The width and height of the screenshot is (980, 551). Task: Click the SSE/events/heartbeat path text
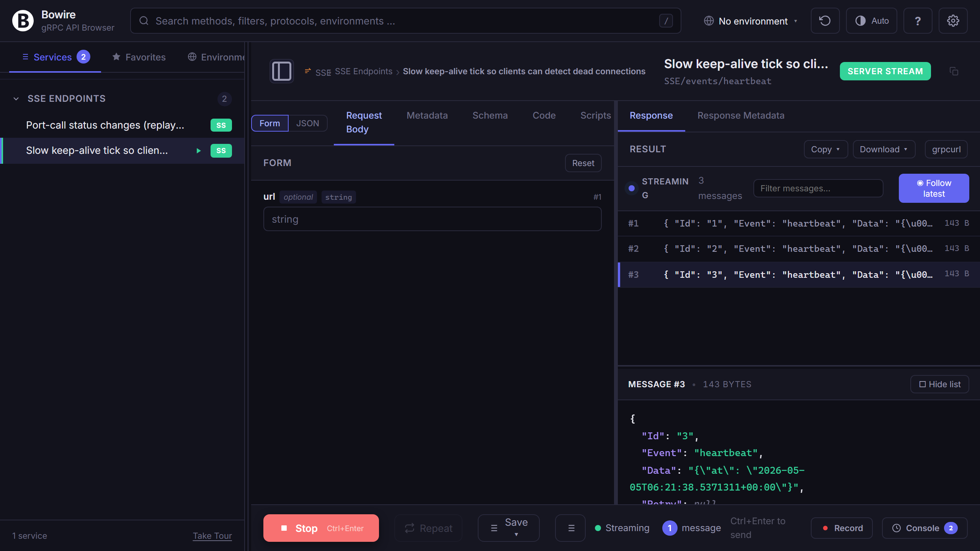[x=718, y=81]
